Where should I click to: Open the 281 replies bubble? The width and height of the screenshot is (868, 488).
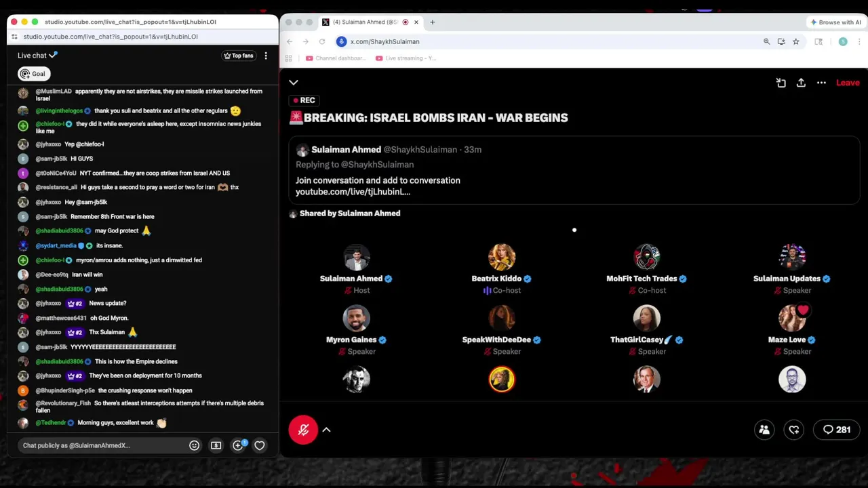[x=836, y=430]
